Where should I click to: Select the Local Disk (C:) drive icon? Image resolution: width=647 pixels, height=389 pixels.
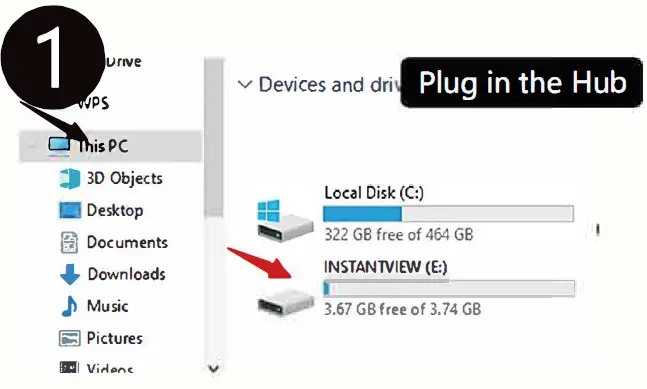(x=285, y=220)
